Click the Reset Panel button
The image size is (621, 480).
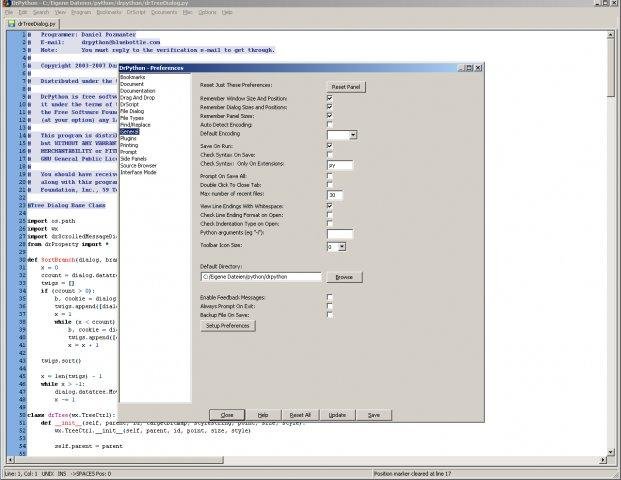point(346,87)
